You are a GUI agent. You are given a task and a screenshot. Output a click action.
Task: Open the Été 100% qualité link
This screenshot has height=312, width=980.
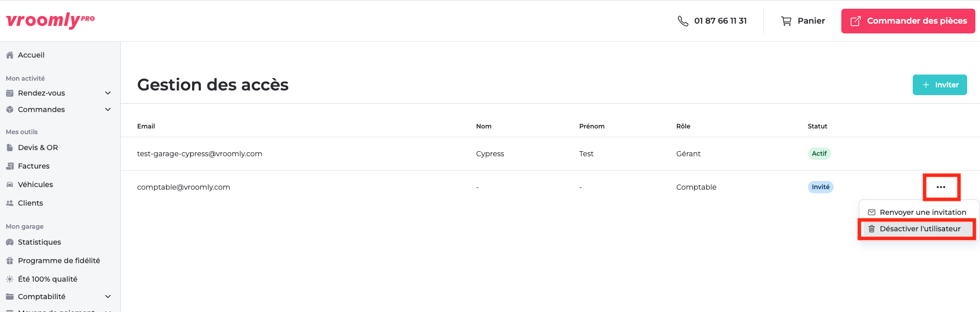(x=47, y=279)
